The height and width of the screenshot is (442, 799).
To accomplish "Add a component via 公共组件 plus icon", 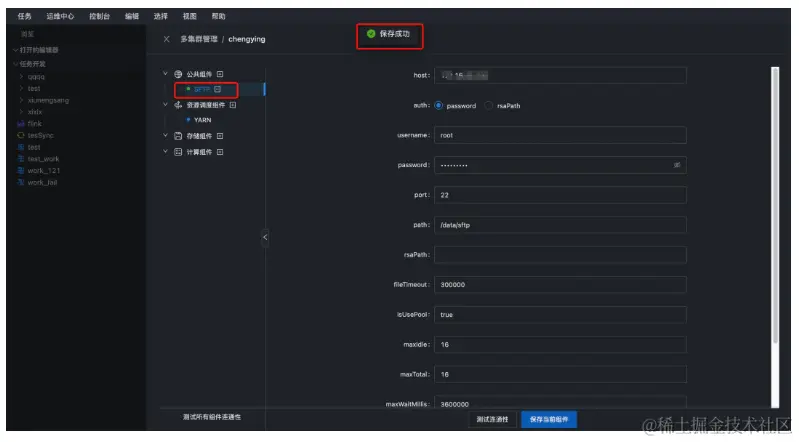I will tap(220, 74).
